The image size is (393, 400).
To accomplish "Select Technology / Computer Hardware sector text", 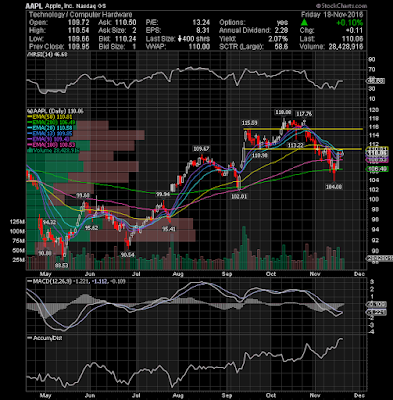I will 81,15.
